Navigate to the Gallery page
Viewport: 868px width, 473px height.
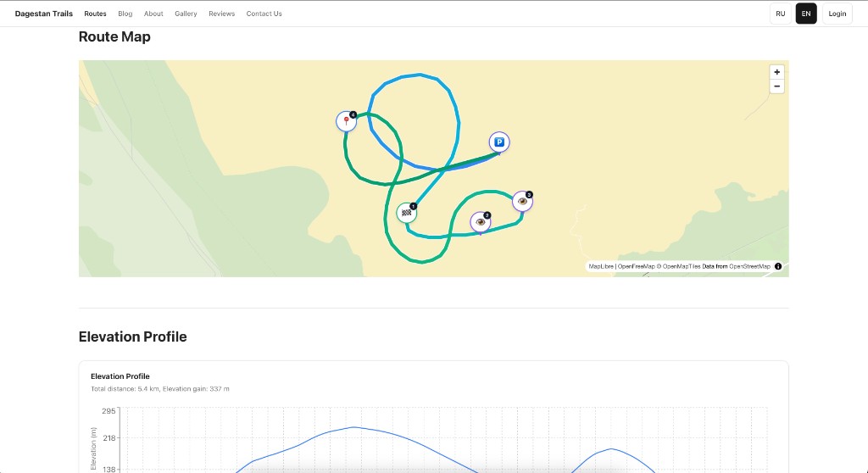pos(186,14)
